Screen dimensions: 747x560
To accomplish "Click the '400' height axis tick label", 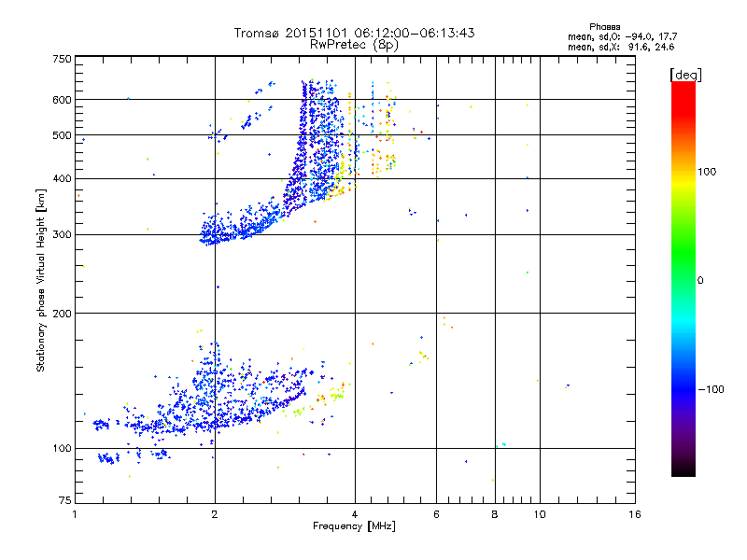I will [x=62, y=178].
